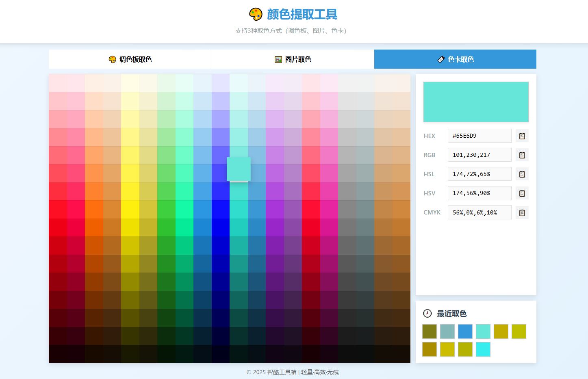
Task: Switch to the 调色板取色 tab
Action: (x=130, y=59)
